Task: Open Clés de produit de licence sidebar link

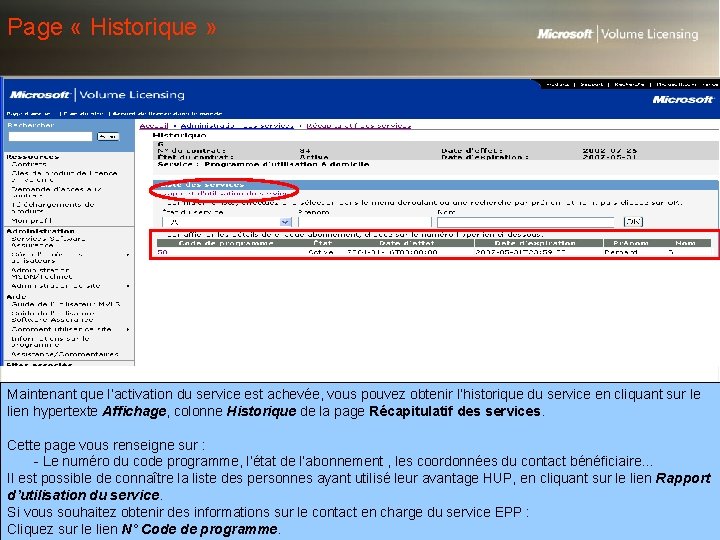Action: pos(64,176)
